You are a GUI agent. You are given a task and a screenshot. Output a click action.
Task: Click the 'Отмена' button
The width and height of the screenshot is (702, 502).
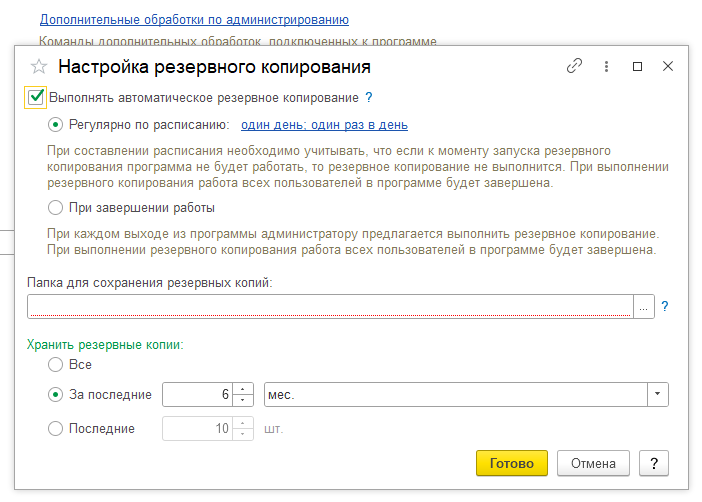594,463
